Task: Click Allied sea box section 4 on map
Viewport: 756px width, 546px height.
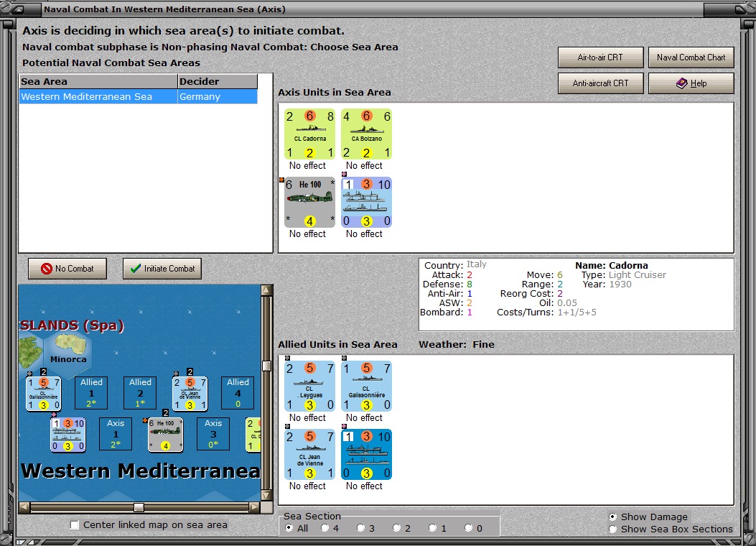Action: pyautogui.click(x=238, y=393)
